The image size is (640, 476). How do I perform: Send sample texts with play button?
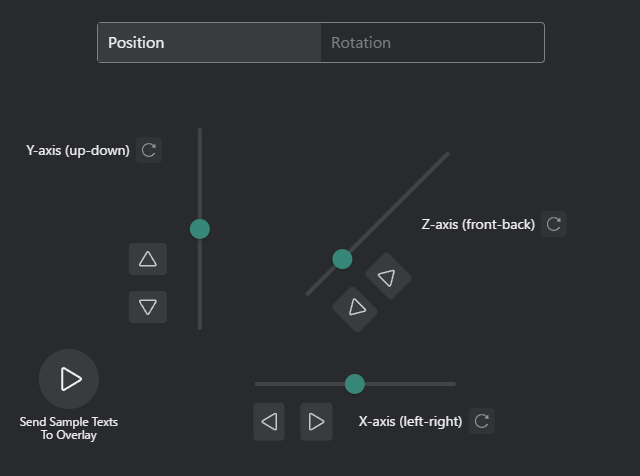[69, 379]
